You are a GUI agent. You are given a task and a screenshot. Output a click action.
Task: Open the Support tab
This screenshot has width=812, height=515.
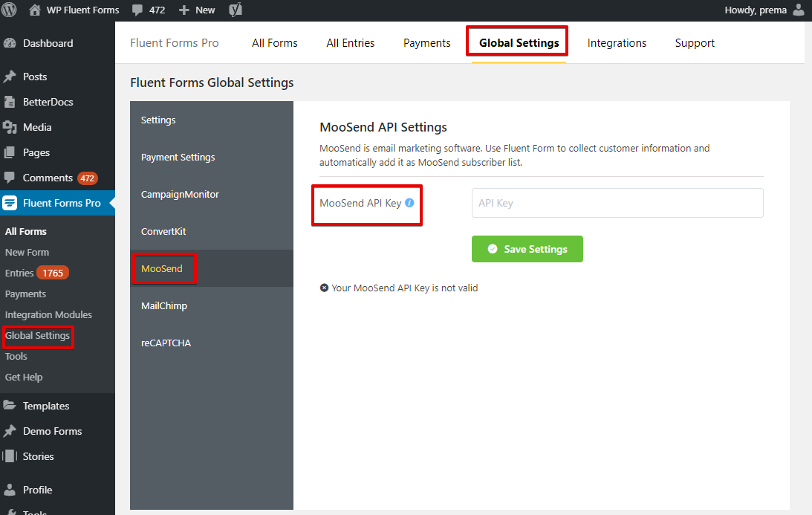tap(695, 43)
